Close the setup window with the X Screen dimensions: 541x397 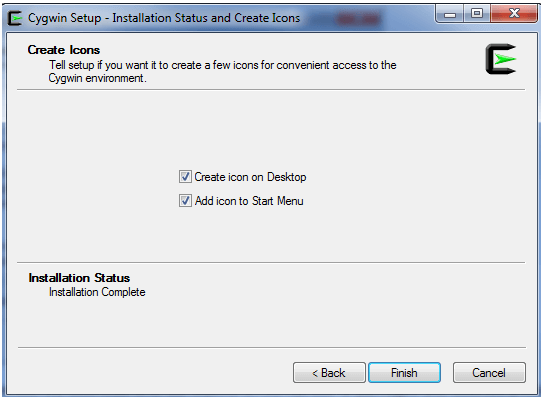pyautogui.click(x=514, y=14)
